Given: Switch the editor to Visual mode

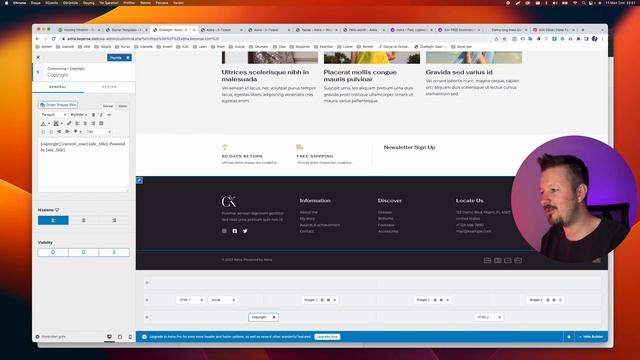Looking at the screenshot, I should pyautogui.click(x=108, y=106).
